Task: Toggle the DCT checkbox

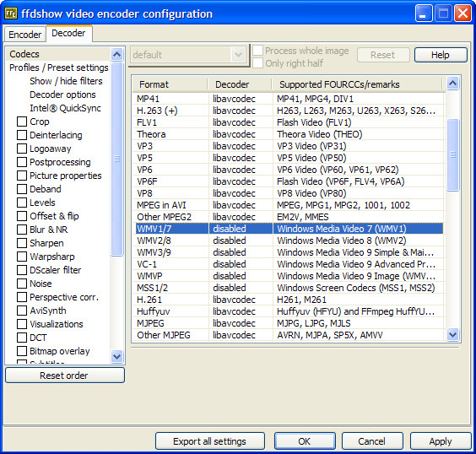Action: tap(22, 338)
